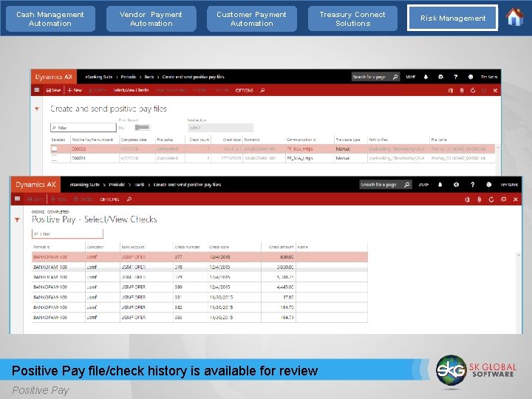Open Vendor Payment Automation section
532x399 pixels.
point(151,19)
